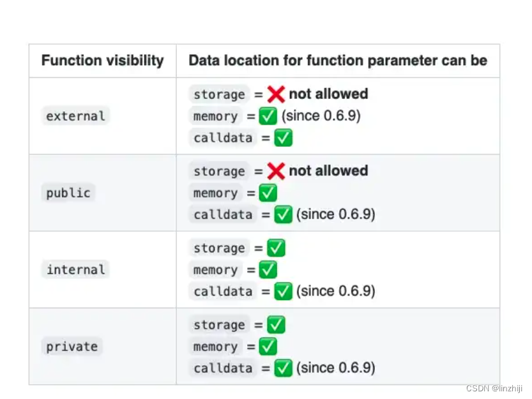Click the green check beside external calldata

pos(284,138)
